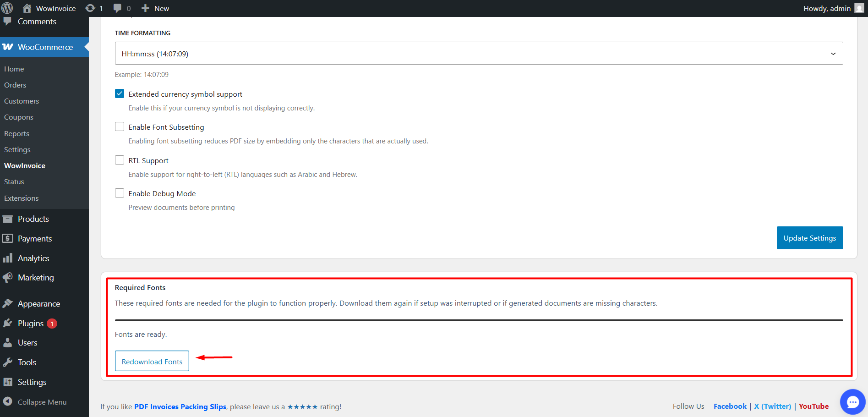Click the WordPress logo icon
Image resolution: width=868 pixels, height=417 pixels.
7,8
